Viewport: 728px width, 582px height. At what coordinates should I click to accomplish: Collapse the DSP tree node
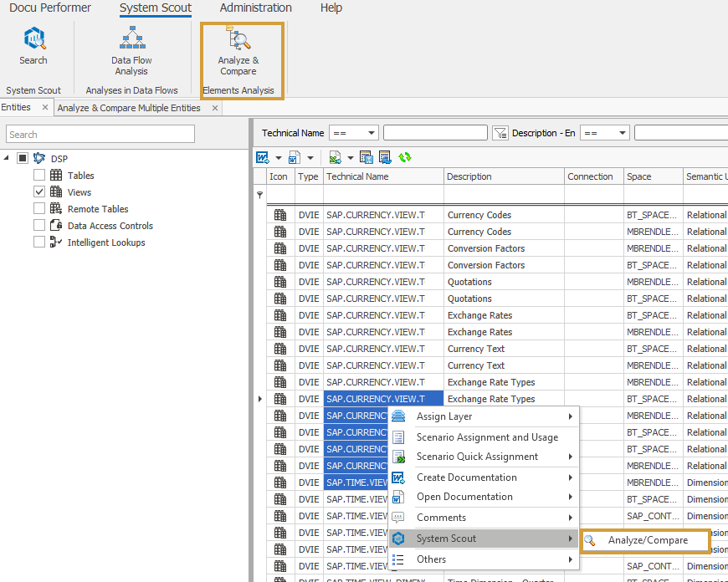click(8, 159)
